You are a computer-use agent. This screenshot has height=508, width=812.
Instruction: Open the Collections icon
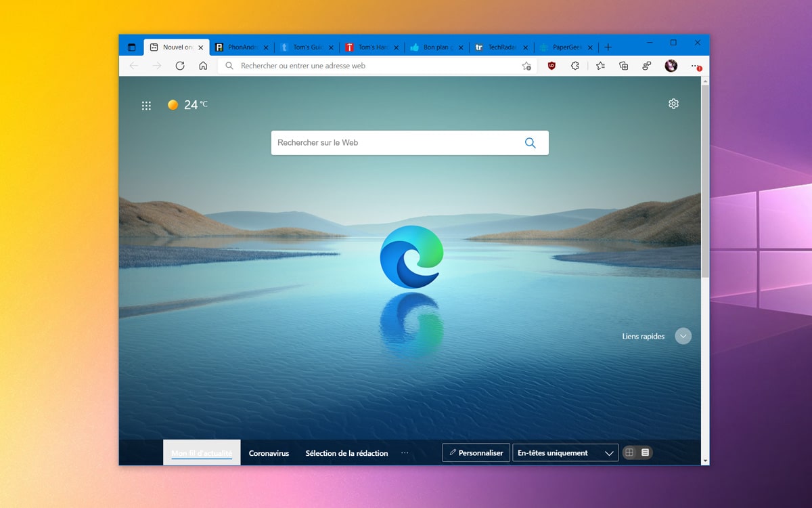tap(624, 66)
